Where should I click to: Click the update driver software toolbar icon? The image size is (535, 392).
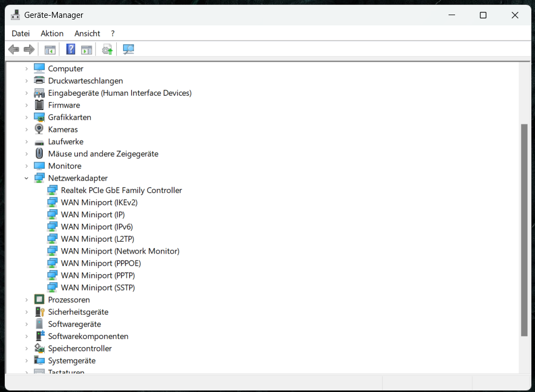coord(108,50)
